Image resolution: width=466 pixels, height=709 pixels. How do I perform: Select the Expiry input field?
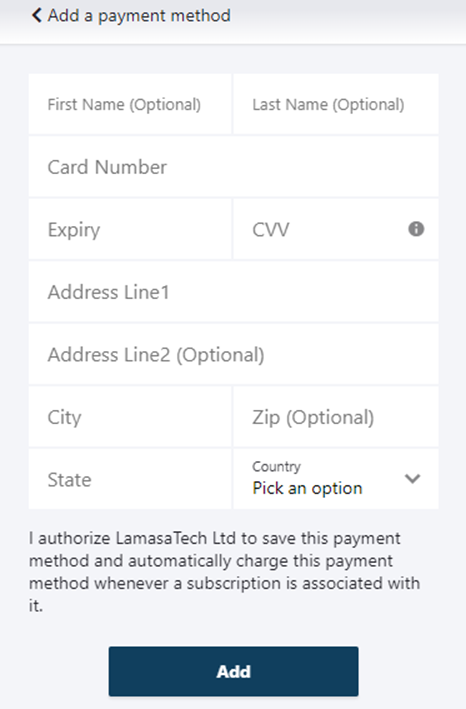[x=130, y=229]
